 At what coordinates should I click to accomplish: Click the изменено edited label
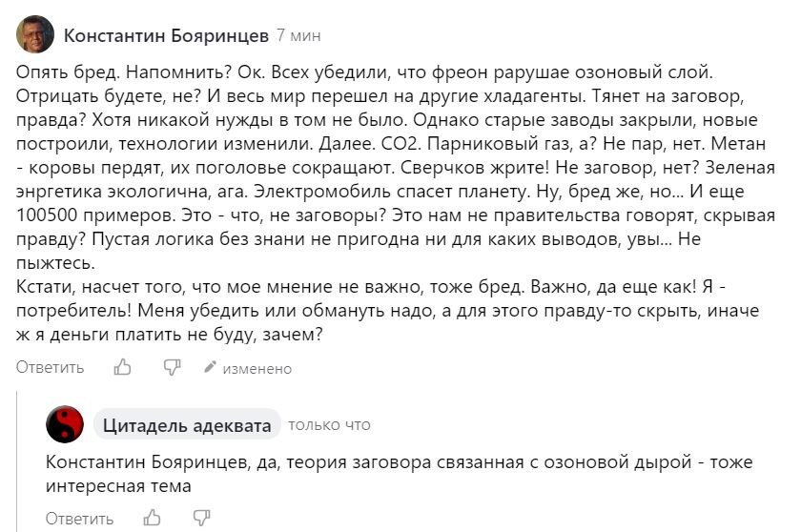[257, 369]
